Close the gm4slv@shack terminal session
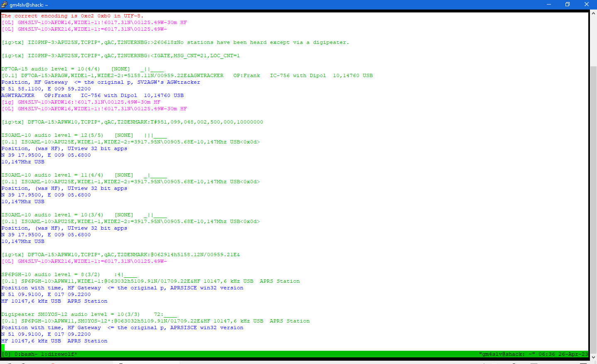This screenshot has height=364, width=597. tap(586, 5)
